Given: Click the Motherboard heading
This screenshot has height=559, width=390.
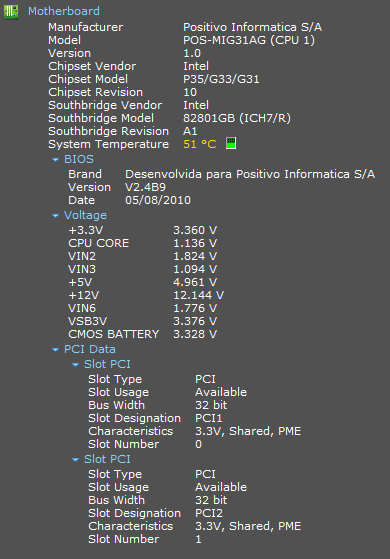Looking at the screenshot, I should click(64, 11).
